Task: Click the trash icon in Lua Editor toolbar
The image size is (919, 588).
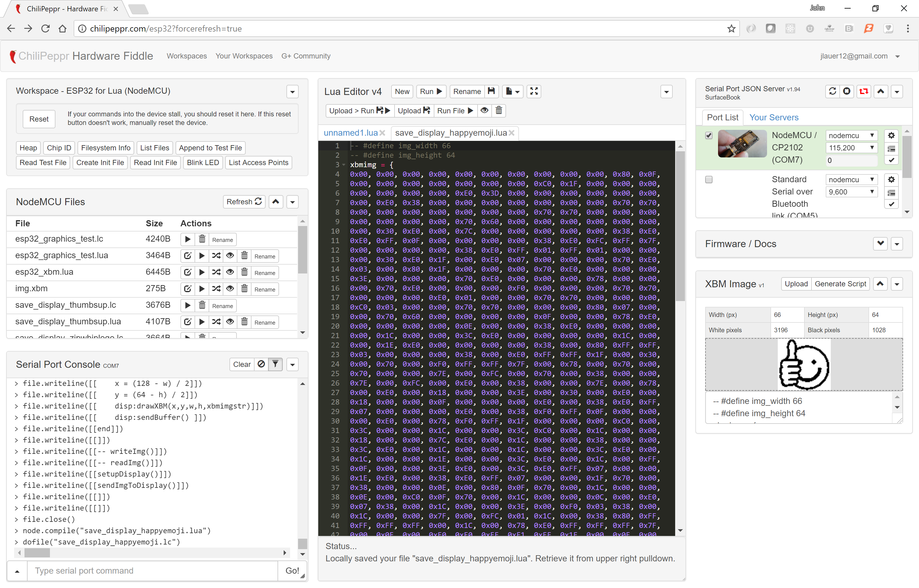Action: (499, 111)
